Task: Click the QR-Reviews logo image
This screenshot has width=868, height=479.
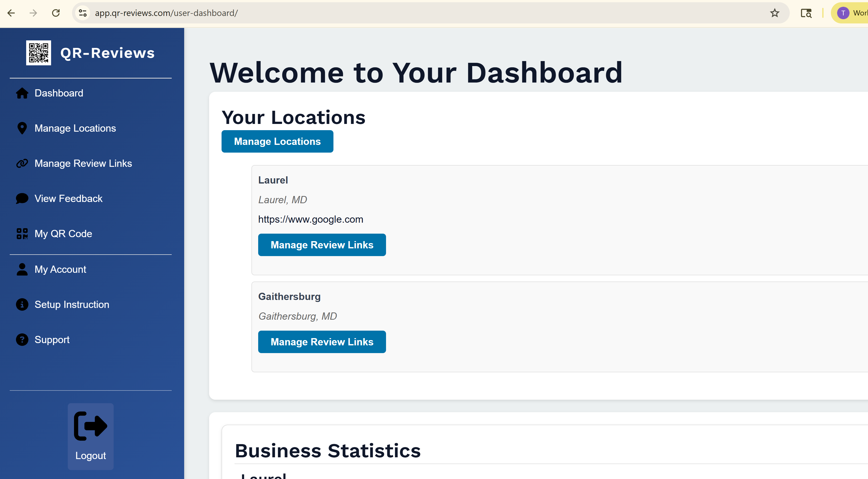Action: [x=38, y=53]
